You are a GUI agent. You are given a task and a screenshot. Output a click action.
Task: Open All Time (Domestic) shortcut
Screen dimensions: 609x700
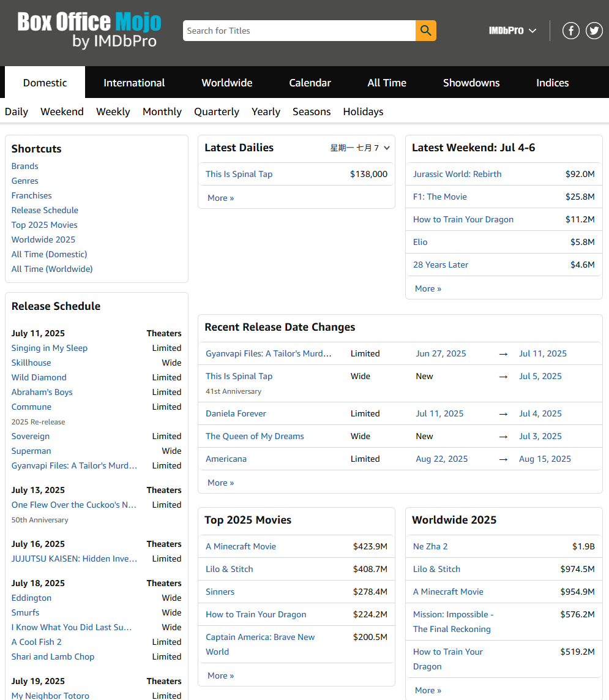[x=50, y=254]
